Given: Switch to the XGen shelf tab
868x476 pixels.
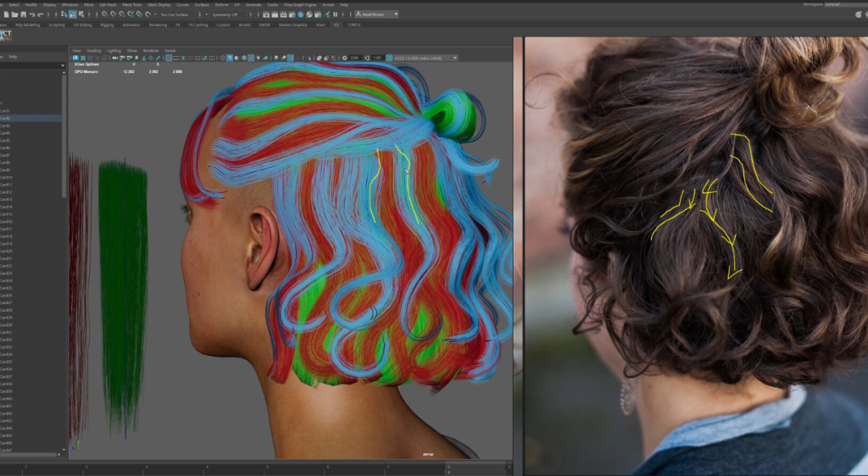Looking at the screenshot, I should [x=320, y=25].
